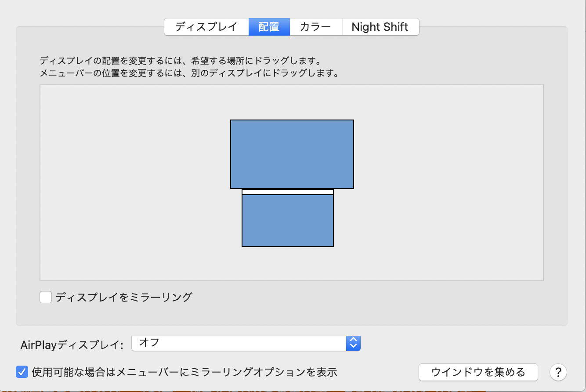
Task: Uncheck the メニューバーにミラーリングオプションを表示 checkbox
Action: [x=22, y=372]
